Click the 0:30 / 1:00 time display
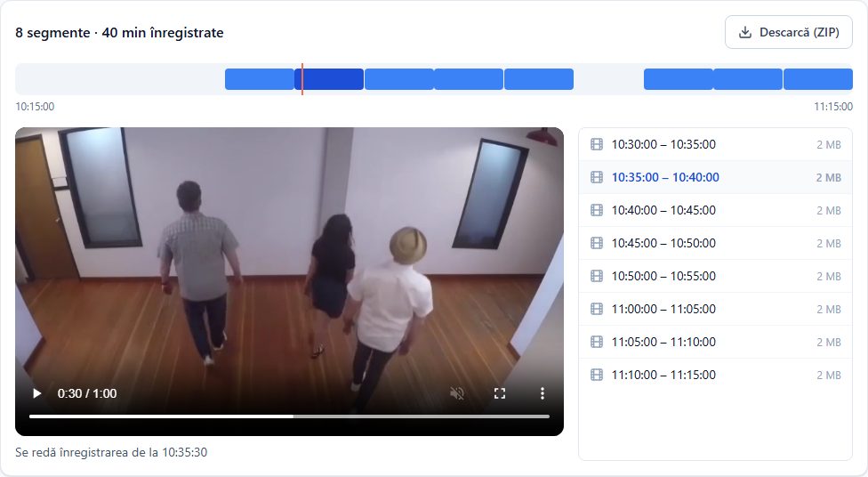The image size is (868, 477). coord(87,393)
